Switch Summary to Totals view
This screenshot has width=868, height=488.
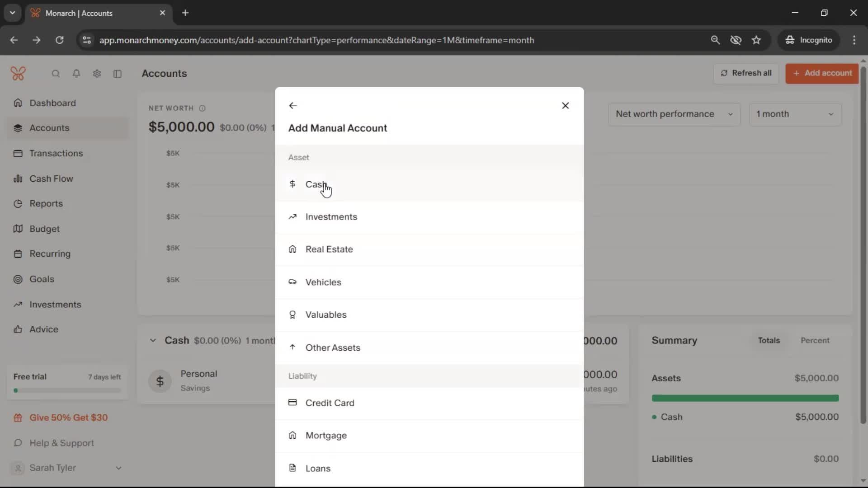(769, 341)
